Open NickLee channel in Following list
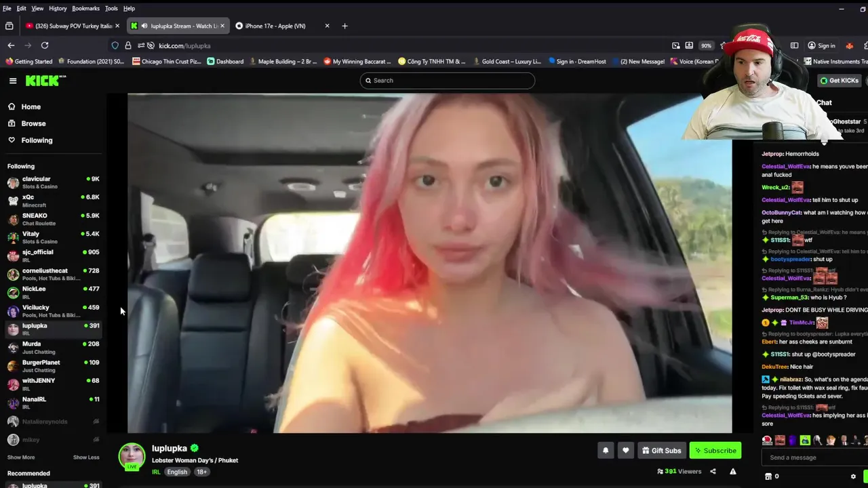The height and width of the screenshot is (488, 868). coord(53,292)
